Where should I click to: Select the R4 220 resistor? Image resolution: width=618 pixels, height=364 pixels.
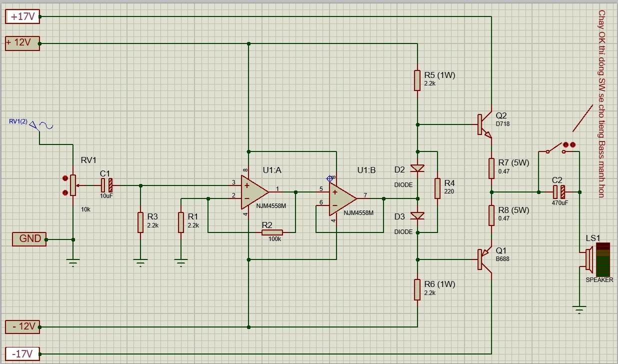[437, 188]
